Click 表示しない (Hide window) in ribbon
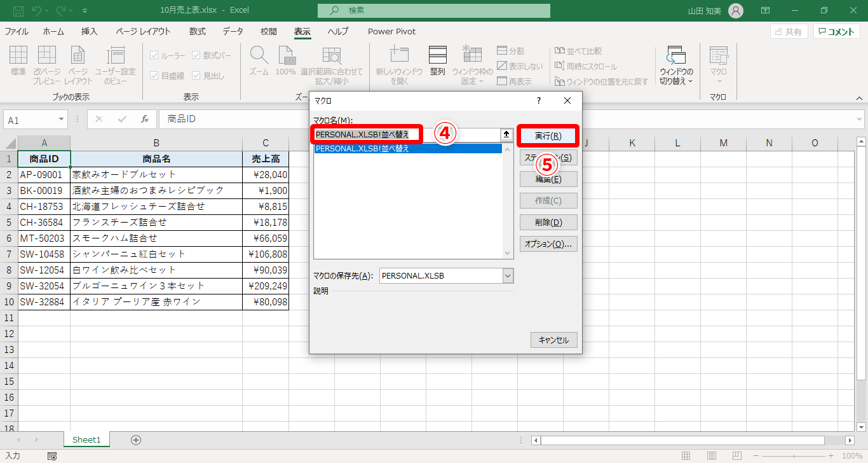The image size is (868, 463). pos(520,66)
